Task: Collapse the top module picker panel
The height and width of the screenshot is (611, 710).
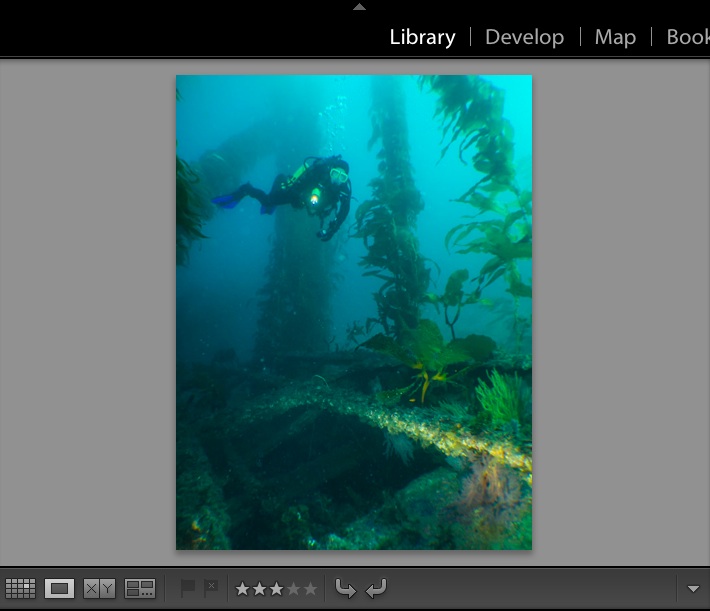Action: click(359, 6)
